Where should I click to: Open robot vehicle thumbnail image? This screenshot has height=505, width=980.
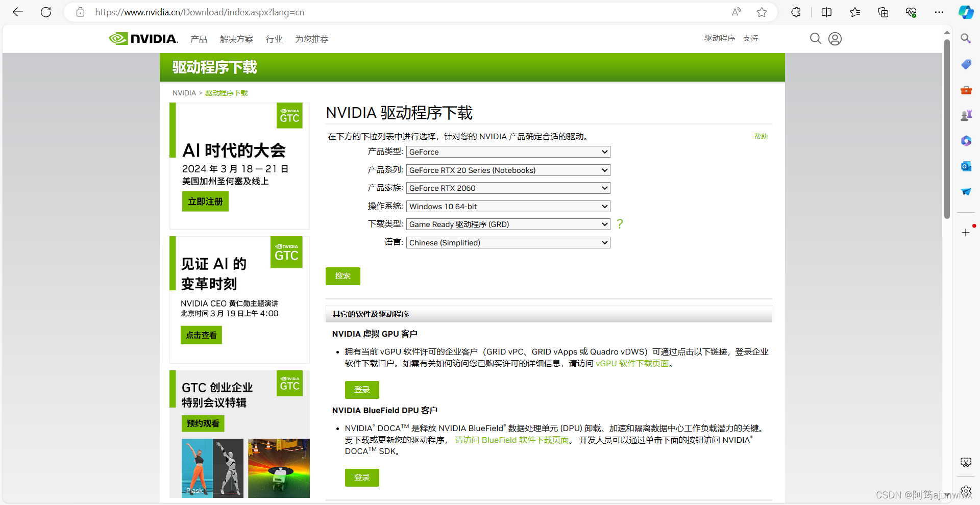(279, 468)
